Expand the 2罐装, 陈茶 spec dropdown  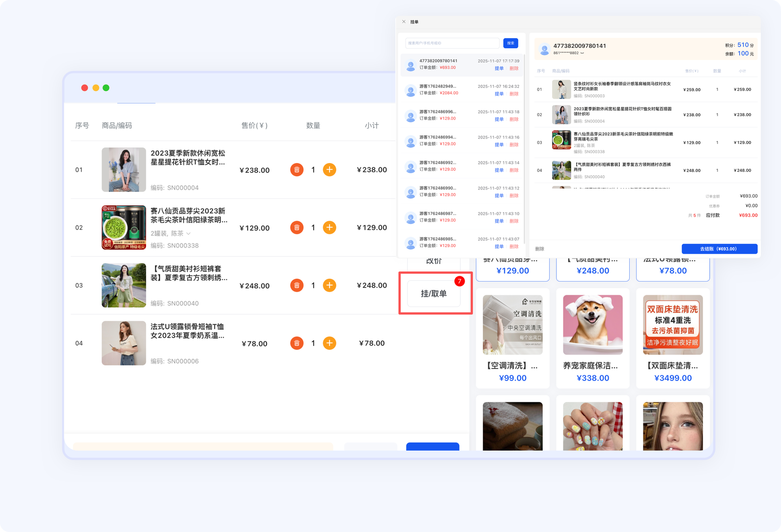188,234
